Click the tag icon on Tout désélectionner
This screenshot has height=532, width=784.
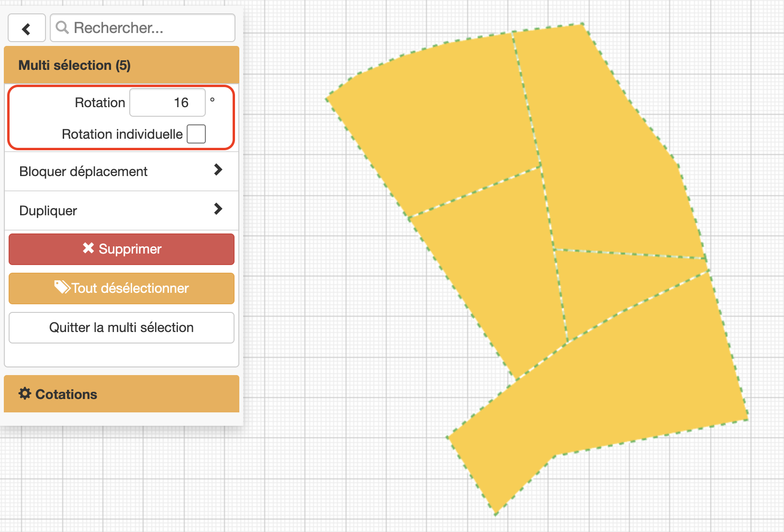[62, 287]
